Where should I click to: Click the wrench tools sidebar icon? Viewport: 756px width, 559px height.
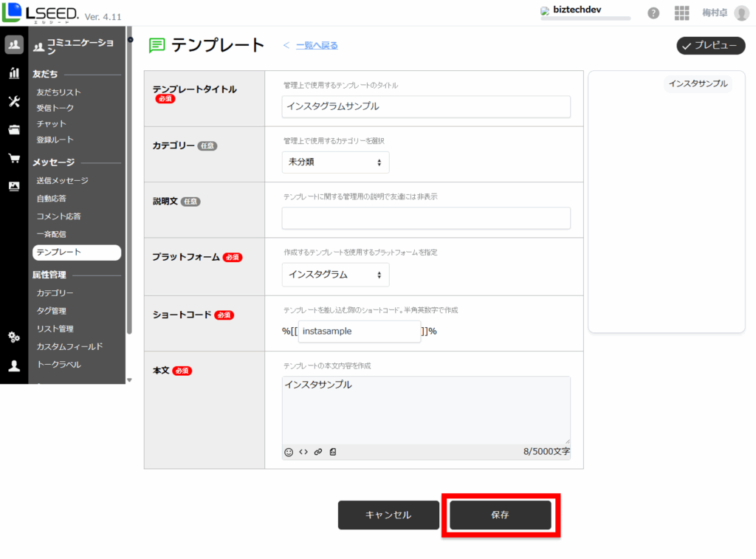14,101
